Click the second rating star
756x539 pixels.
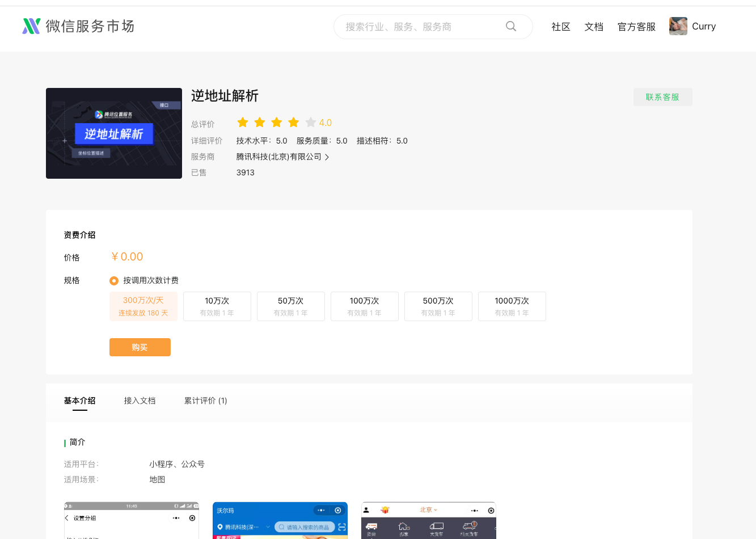pos(260,123)
